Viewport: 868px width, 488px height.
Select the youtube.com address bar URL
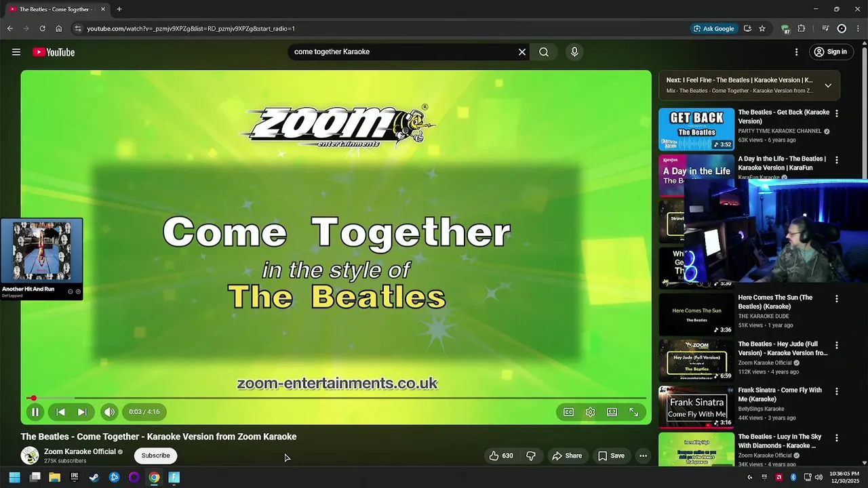(x=191, y=28)
